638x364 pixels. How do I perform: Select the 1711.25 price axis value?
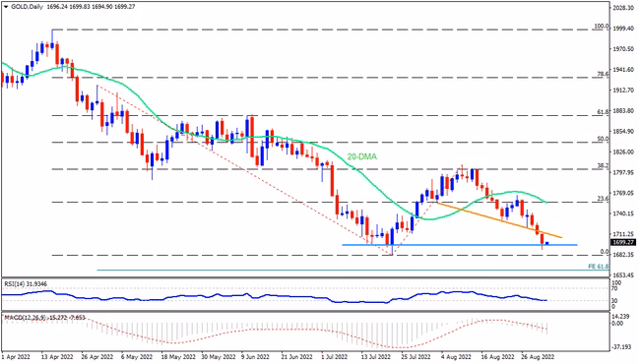(623, 234)
